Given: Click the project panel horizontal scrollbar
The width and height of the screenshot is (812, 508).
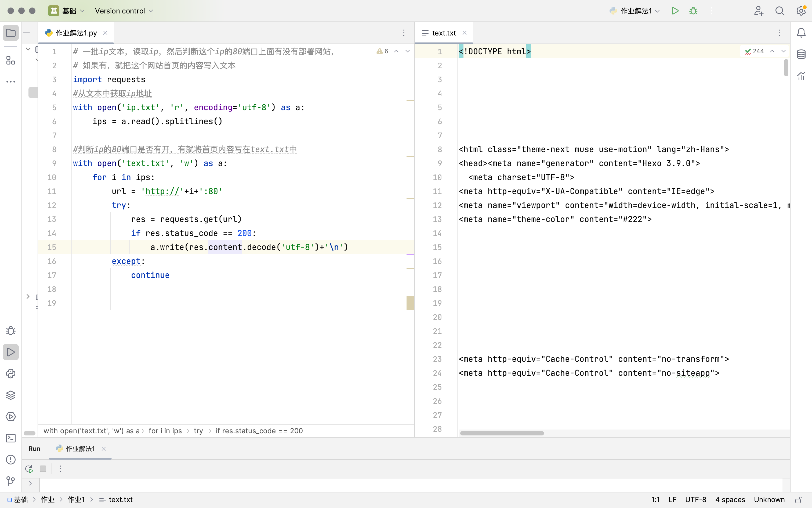Looking at the screenshot, I should coord(30,433).
